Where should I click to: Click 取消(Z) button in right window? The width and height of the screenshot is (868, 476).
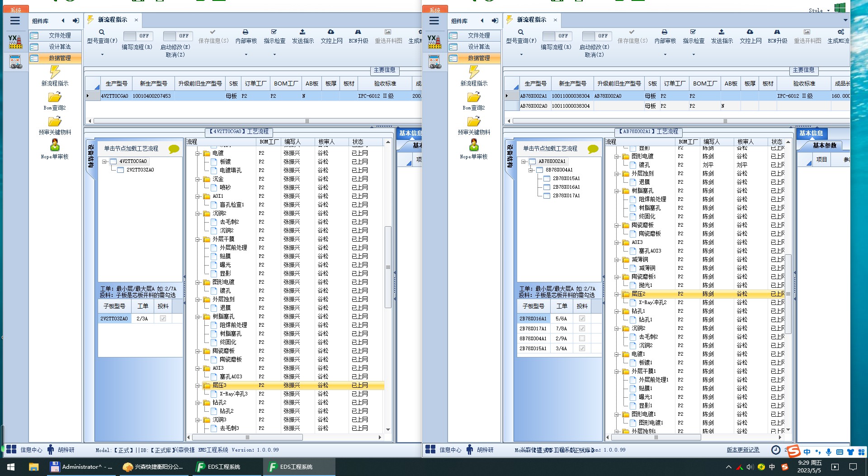[x=594, y=55]
